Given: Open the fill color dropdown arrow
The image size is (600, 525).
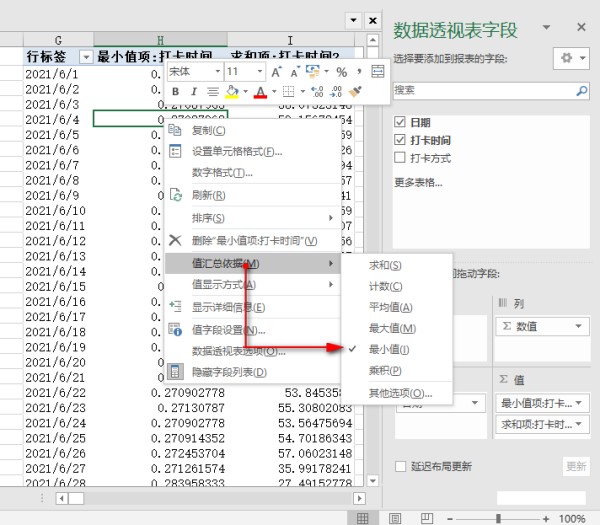Looking at the screenshot, I should [246, 92].
